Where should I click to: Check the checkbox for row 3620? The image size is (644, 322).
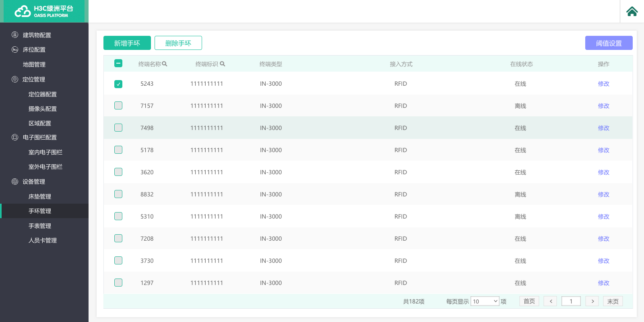click(118, 172)
